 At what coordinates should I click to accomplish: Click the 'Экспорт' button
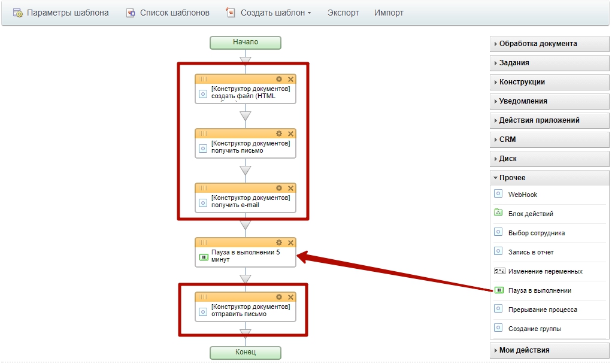(x=343, y=13)
